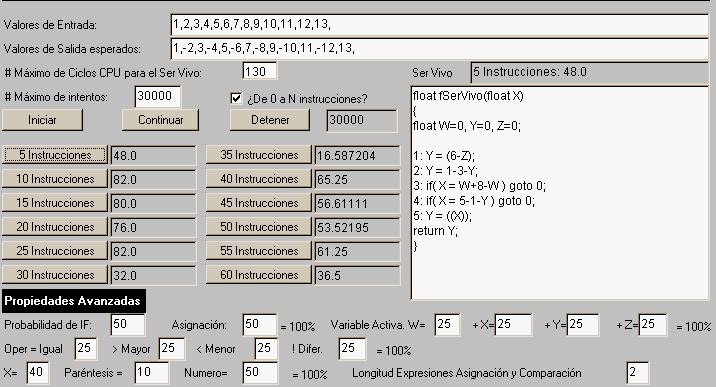This screenshot has height=387, width=716.
Task: Edit the +X= variable probability field
Action: (513, 325)
